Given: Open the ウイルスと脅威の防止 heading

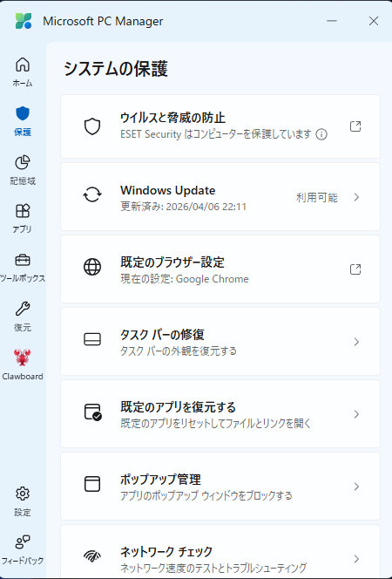Looking at the screenshot, I should [x=172, y=118].
